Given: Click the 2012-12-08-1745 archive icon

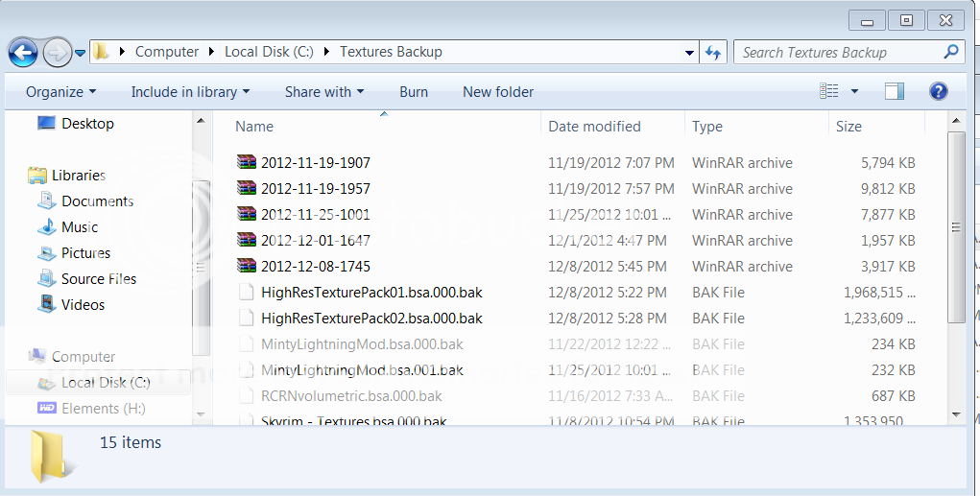Looking at the screenshot, I should click(x=247, y=267).
